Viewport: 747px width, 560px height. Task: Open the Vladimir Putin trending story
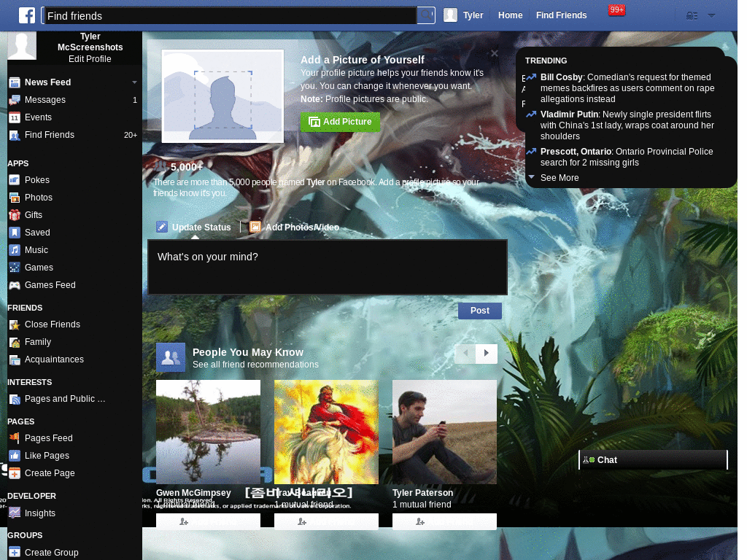(627, 125)
